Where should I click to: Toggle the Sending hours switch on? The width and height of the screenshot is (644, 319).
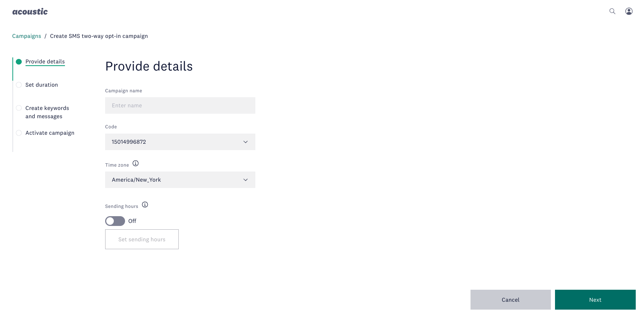(x=115, y=221)
